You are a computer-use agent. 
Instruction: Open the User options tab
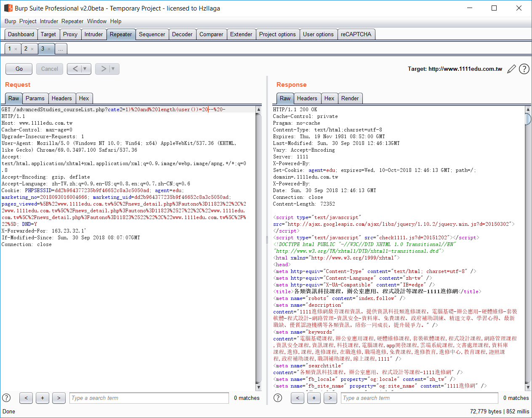point(318,35)
